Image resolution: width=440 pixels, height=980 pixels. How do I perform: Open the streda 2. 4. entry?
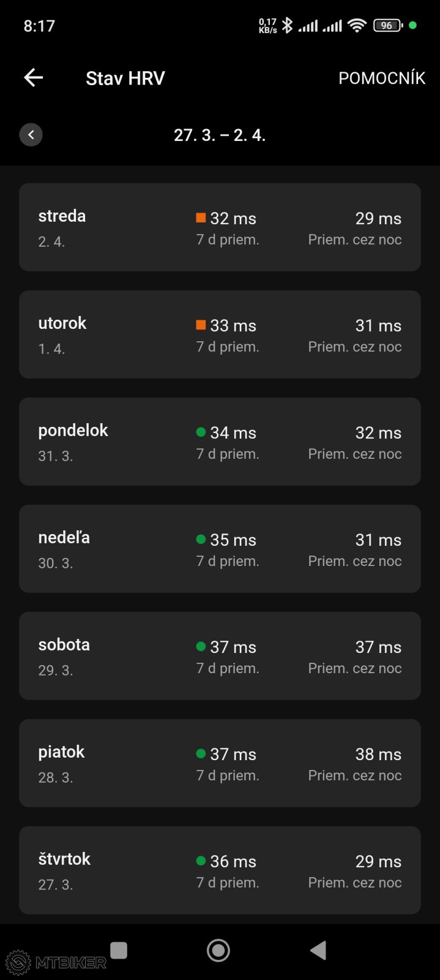coord(220,227)
